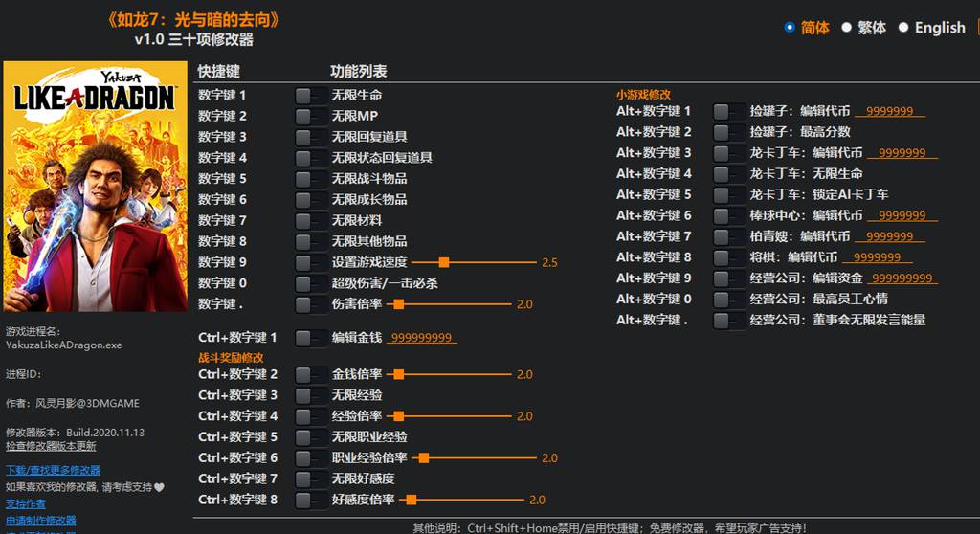Click 捡罐子 token value field

pyautogui.click(x=889, y=111)
